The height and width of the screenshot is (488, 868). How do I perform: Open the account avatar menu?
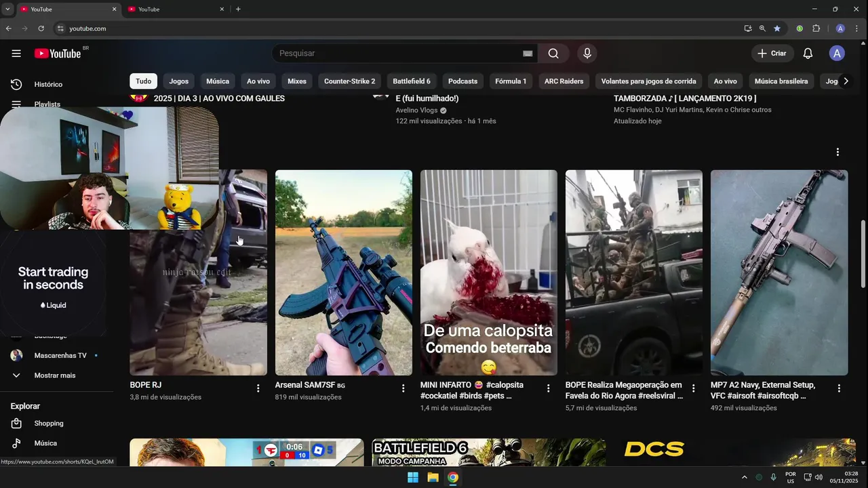[837, 54]
